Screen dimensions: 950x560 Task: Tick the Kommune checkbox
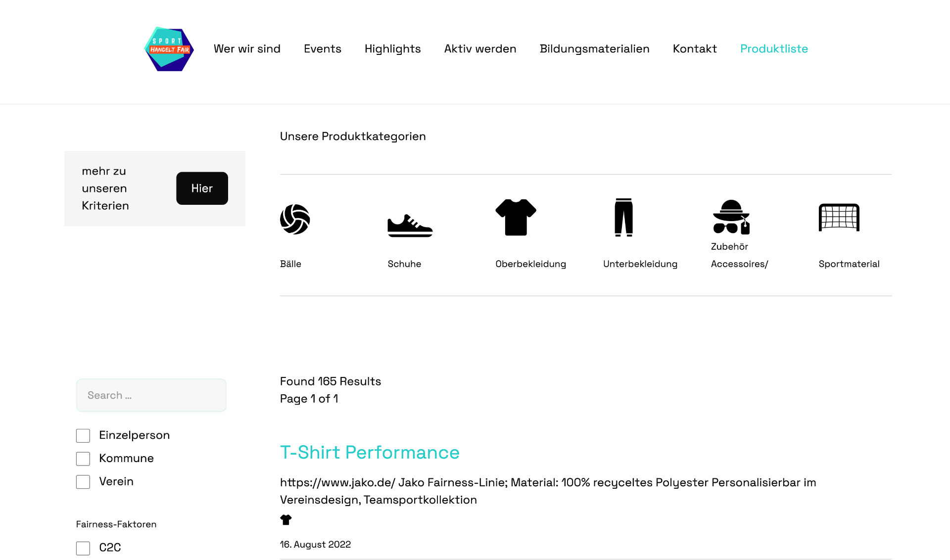[83, 459]
